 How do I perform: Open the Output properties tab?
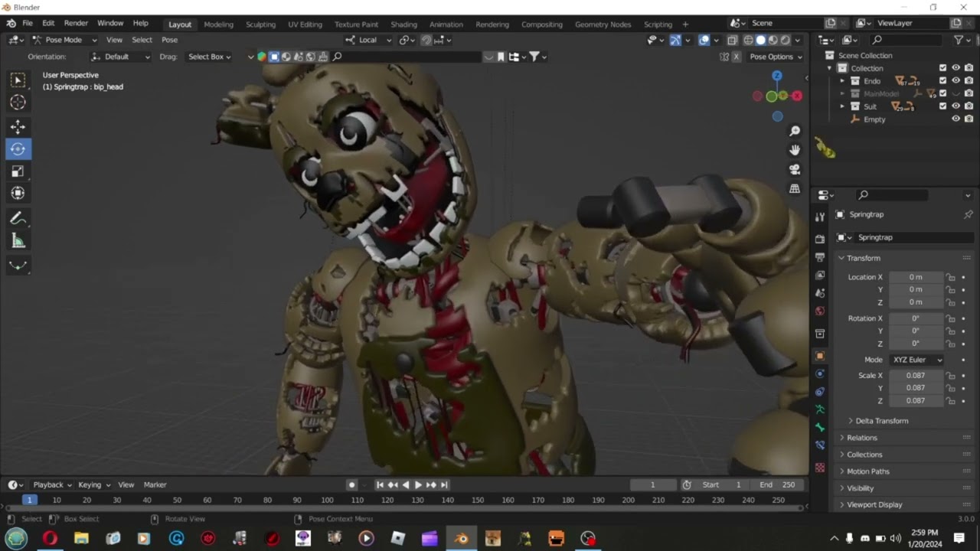tap(820, 257)
